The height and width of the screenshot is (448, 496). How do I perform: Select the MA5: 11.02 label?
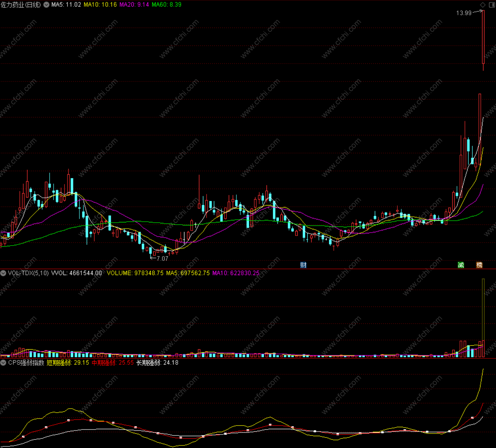click(66, 5)
